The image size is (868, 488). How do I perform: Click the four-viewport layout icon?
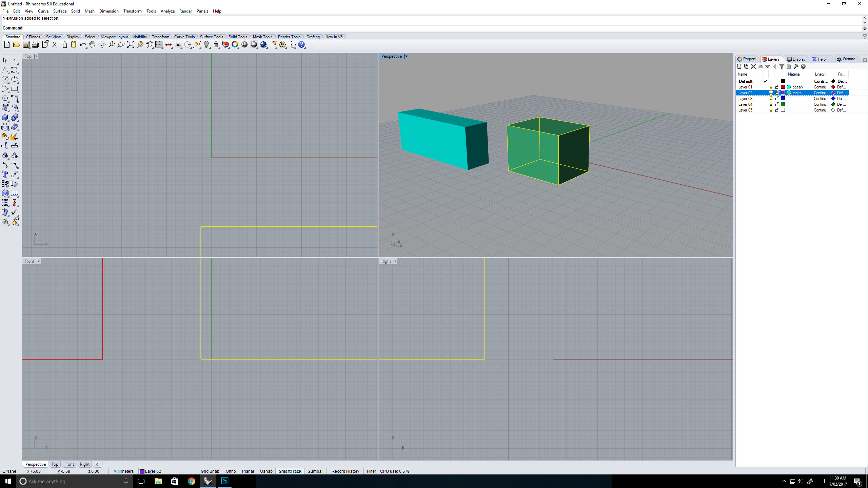coord(159,45)
